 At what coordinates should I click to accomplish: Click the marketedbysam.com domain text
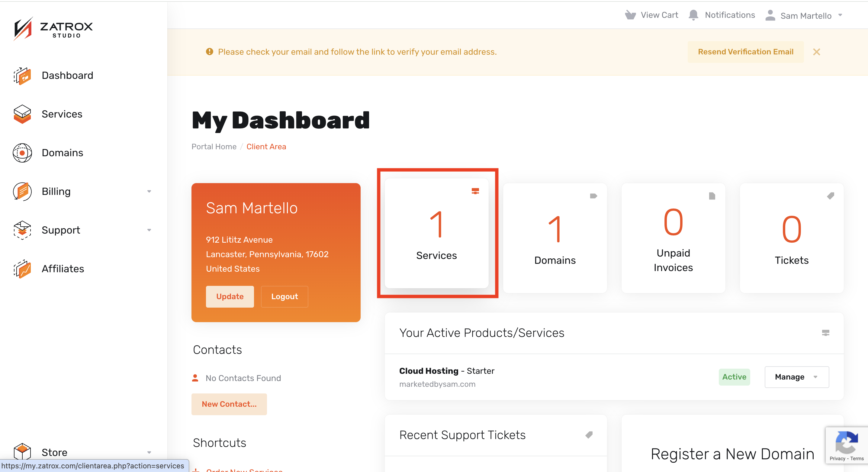click(x=437, y=384)
